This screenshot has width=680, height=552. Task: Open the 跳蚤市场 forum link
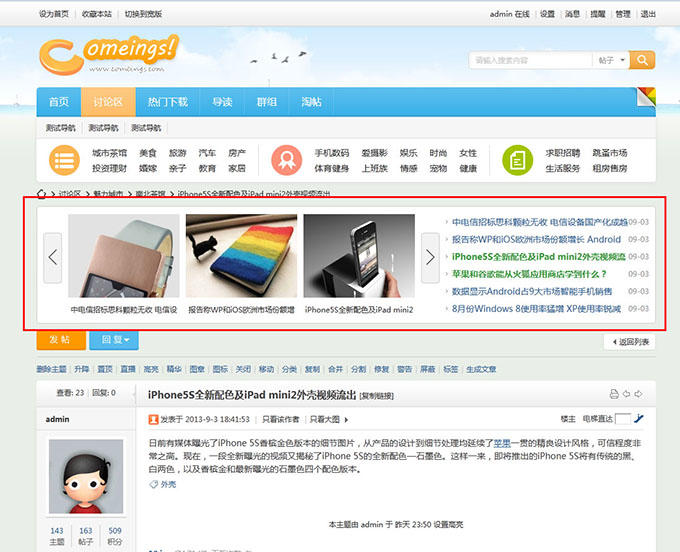coord(610,153)
